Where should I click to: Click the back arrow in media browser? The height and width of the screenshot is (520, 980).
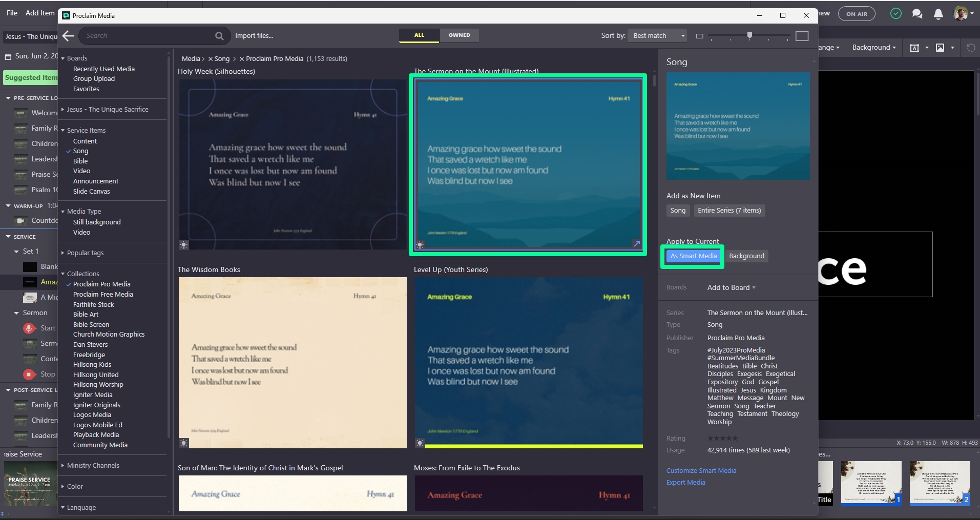68,36
